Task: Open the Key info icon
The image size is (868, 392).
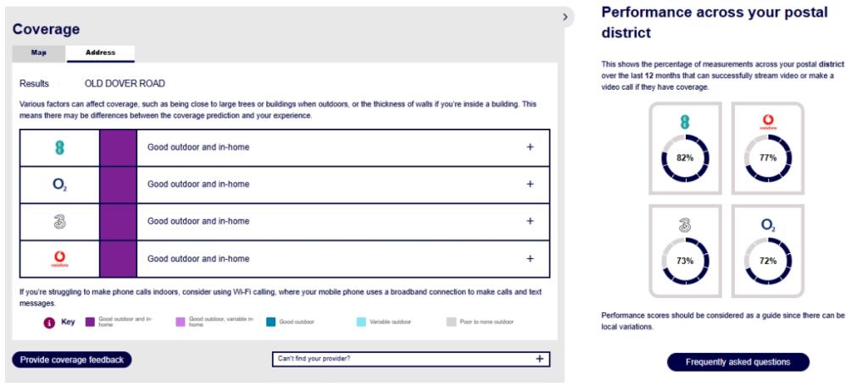Action: point(49,323)
